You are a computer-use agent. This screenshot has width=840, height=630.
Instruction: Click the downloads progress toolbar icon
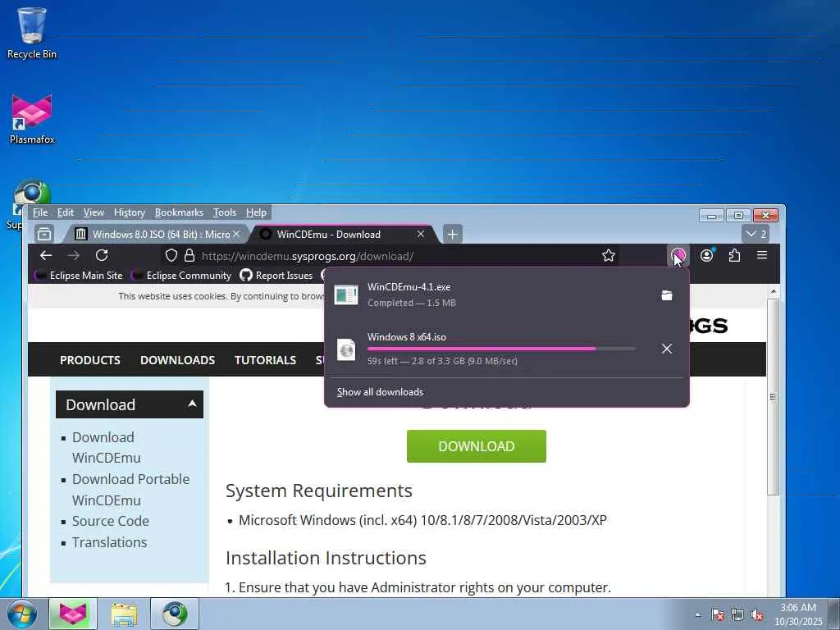pyautogui.click(x=678, y=256)
